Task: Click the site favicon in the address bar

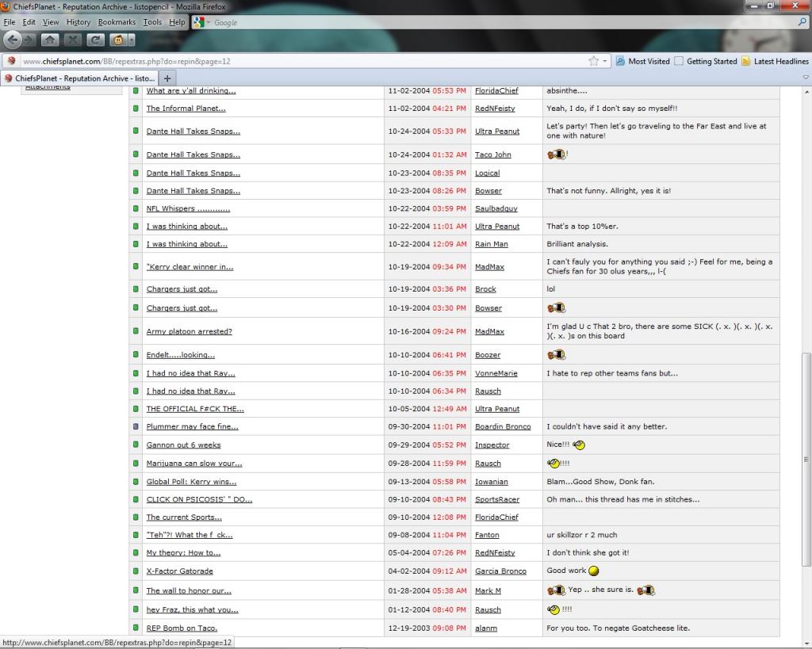Action: coord(11,61)
